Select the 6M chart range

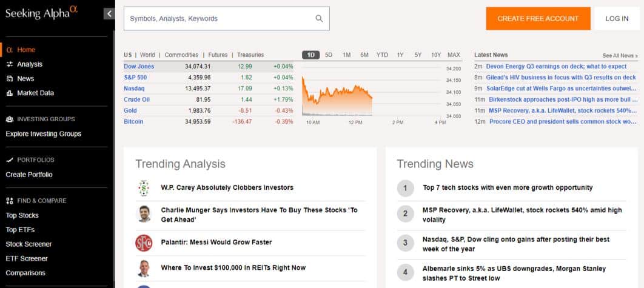pyautogui.click(x=364, y=55)
